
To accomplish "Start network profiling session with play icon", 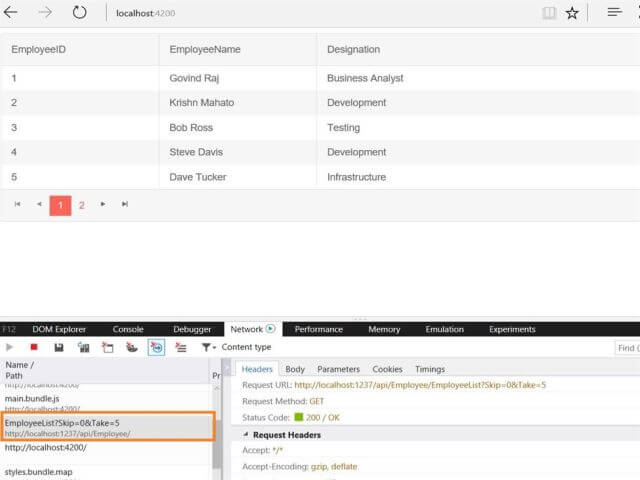I will point(9,347).
